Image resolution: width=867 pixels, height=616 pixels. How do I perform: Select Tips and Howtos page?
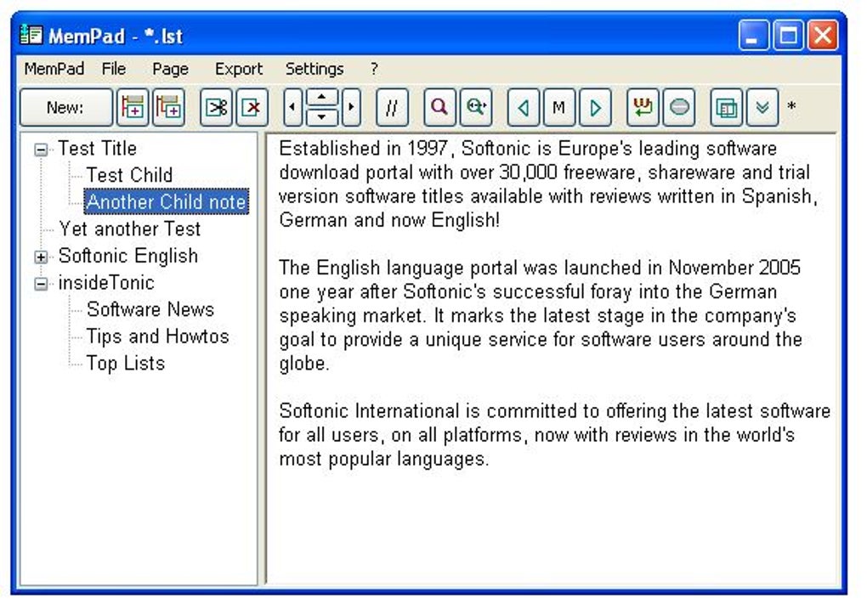click(x=157, y=336)
